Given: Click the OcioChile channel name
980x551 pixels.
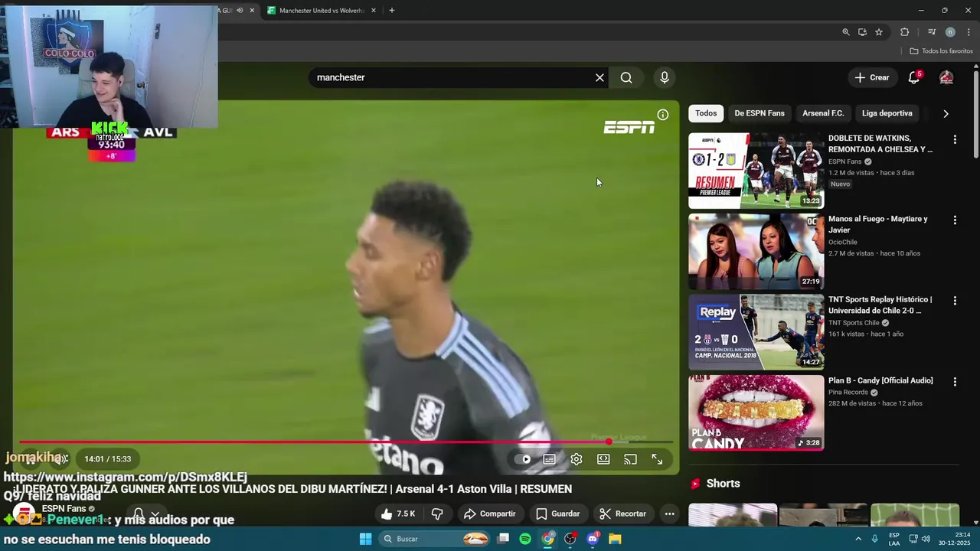Looking at the screenshot, I should [x=843, y=242].
